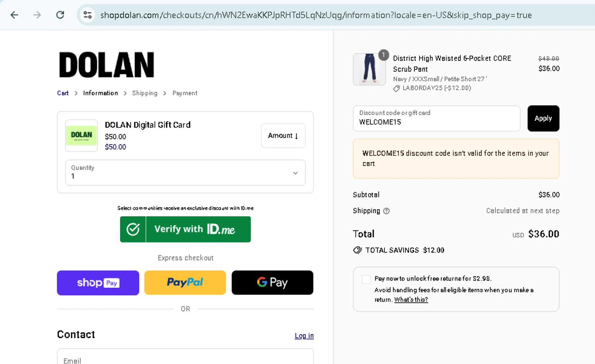Focus the Email input field
Viewport: 595px width, 364px height.
185,356
